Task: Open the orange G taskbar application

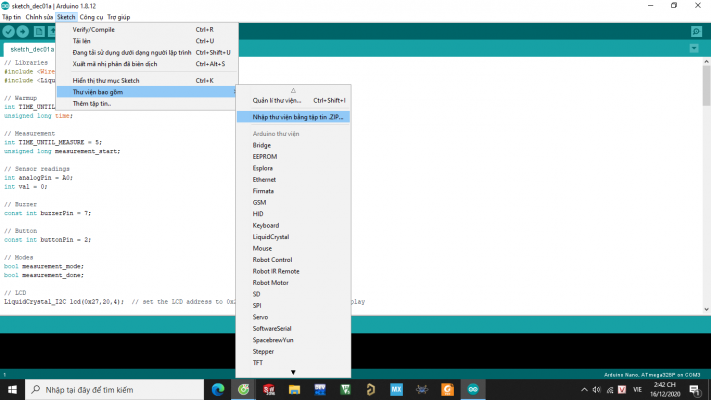Action: click(x=448, y=390)
